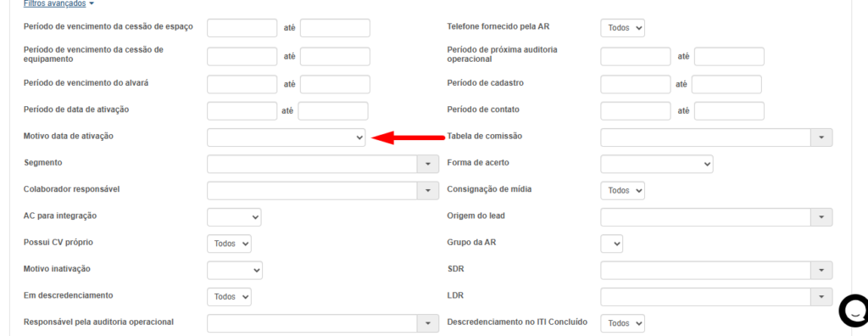The width and height of the screenshot is (868, 336).
Task: Click the Responsável pela auditoria operacional field
Action: pos(312,324)
